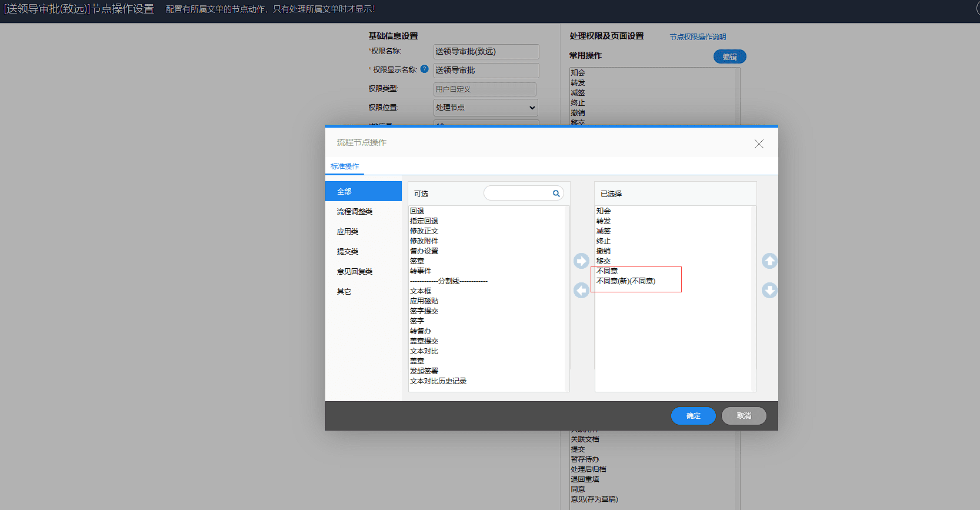Click the 编辑 button next to 常用操作
The width and height of the screenshot is (980, 510).
730,56
